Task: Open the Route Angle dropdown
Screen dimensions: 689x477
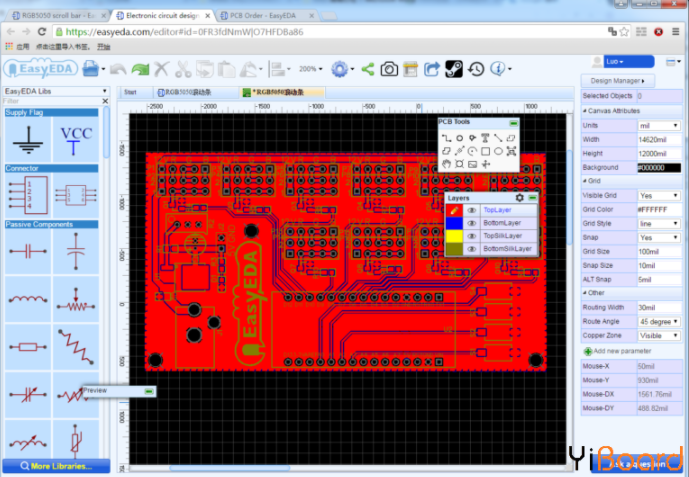Action: 659,322
